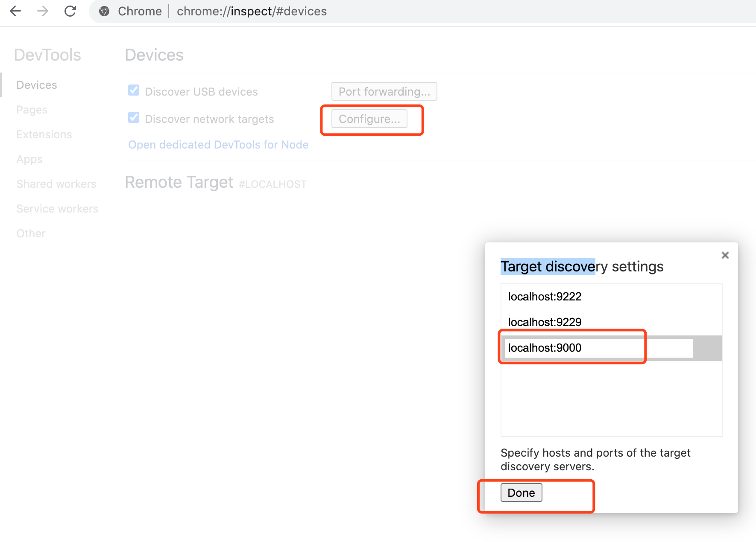Click the Port forwarding button
The width and height of the screenshot is (756, 542).
[384, 92]
